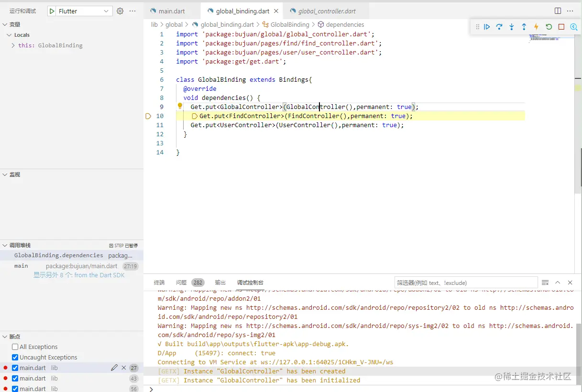Remove the main.dart 27 breakpoint with the X
This screenshot has height=392, width=582.
coord(124,368)
